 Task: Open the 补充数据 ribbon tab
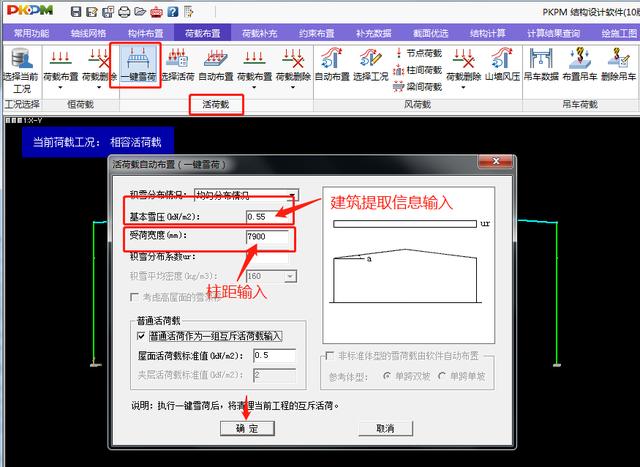coord(373,33)
